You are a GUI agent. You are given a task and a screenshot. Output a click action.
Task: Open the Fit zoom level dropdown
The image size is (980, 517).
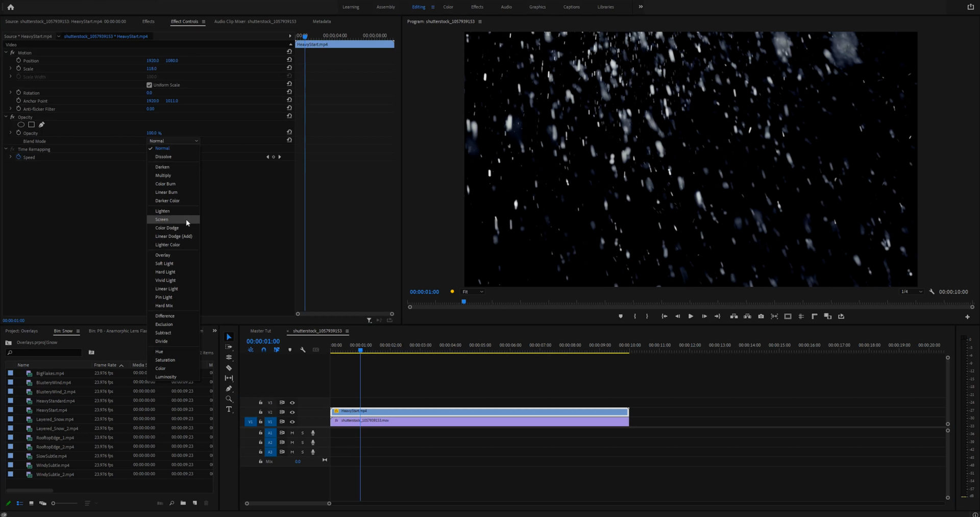[473, 292]
